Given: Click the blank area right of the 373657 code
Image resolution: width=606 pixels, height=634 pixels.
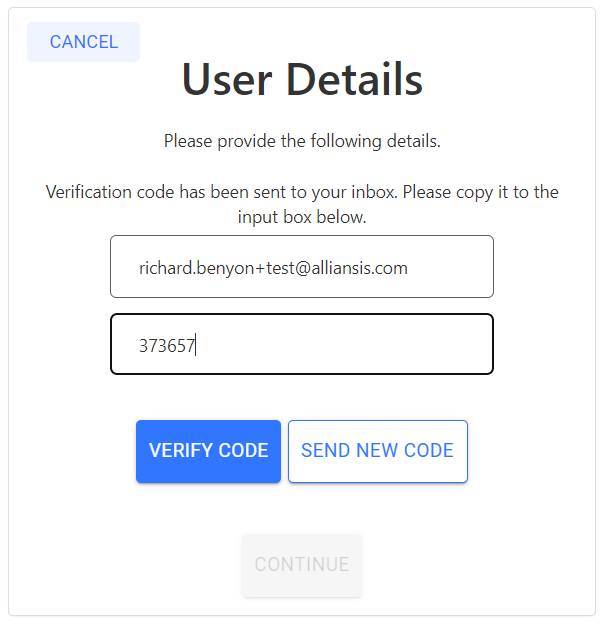Looking at the screenshot, I should point(344,345).
